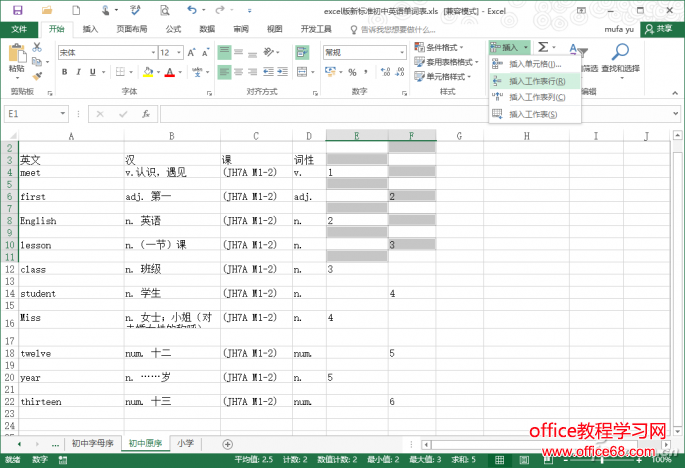Choose Insert Sheet (插入工作表) menu item
The height and width of the screenshot is (468, 685).
(535, 114)
